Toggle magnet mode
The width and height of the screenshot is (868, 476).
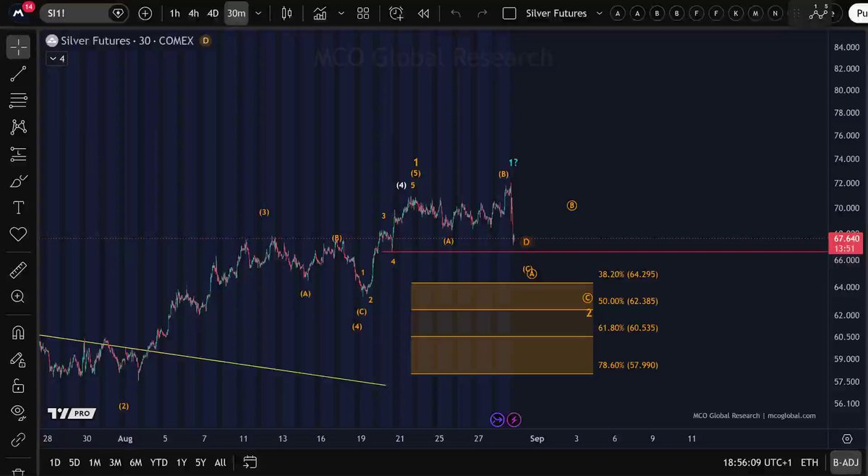click(18, 333)
